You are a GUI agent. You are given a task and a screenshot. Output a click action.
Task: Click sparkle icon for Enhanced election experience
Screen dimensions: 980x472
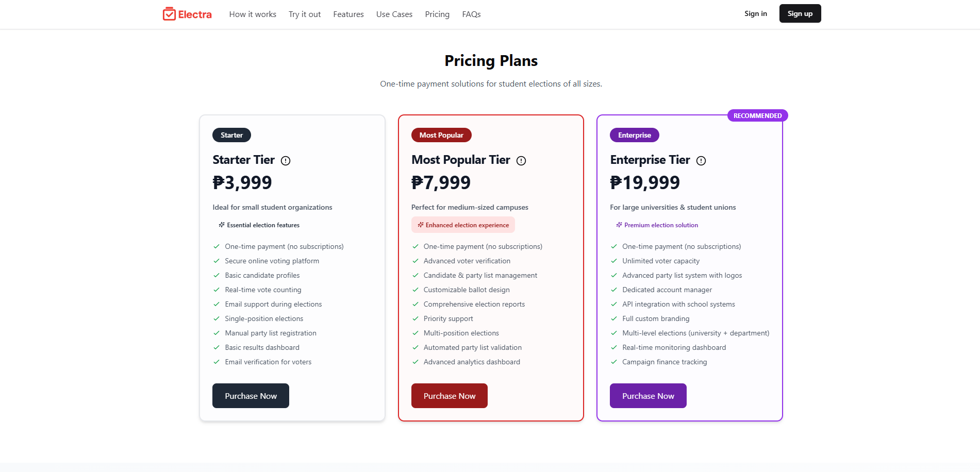[421, 225]
